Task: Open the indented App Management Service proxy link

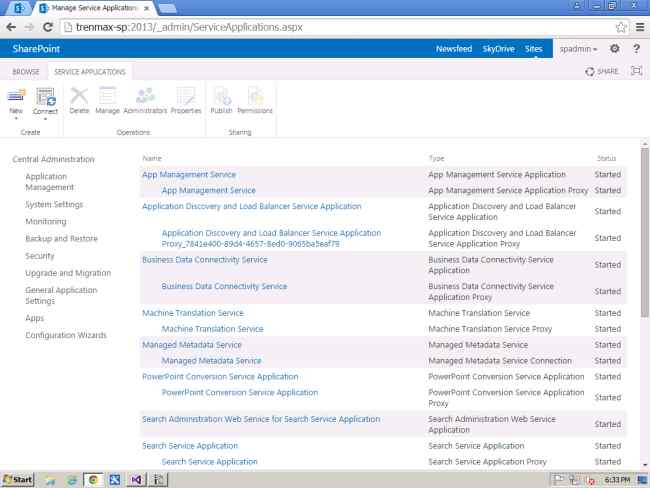Action: coord(209,190)
